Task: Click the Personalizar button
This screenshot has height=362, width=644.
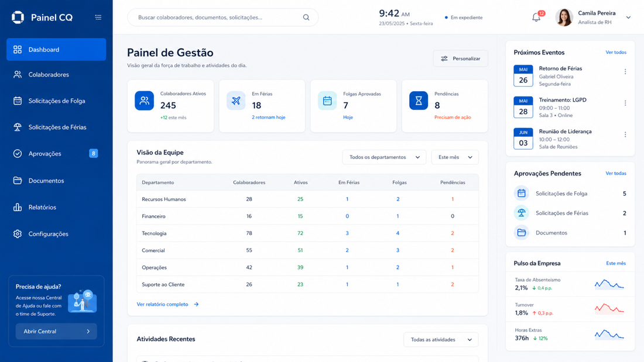Action: coord(460,58)
